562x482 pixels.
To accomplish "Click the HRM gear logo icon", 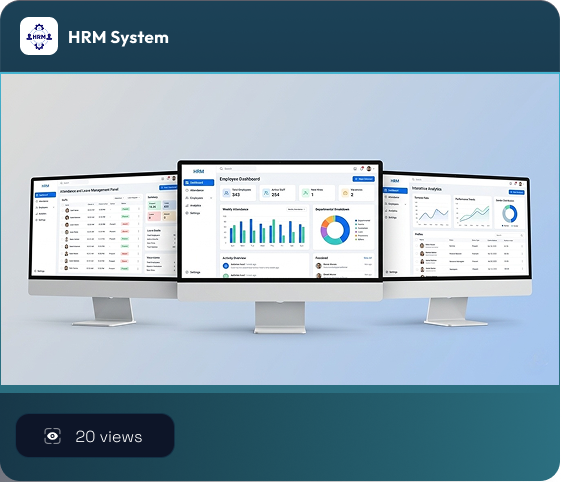I will [x=39, y=36].
